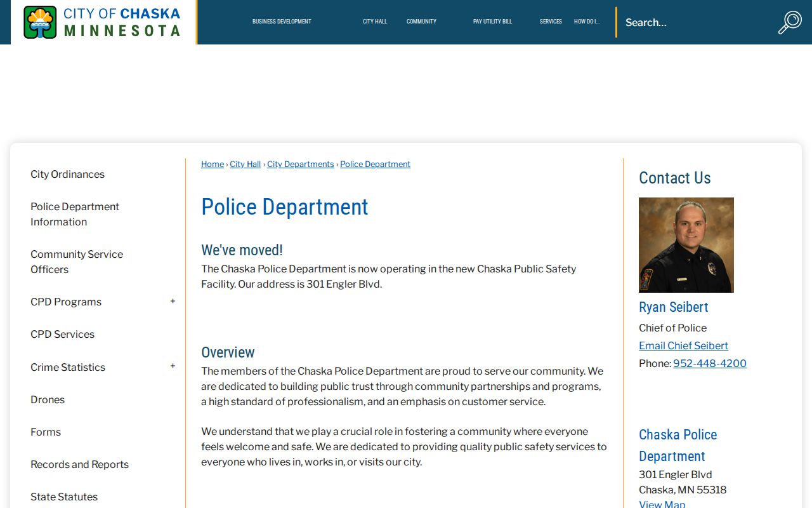The image size is (812, 508).
Task: Click the Ryan Seibert name heading
Action: click(674, 307)
